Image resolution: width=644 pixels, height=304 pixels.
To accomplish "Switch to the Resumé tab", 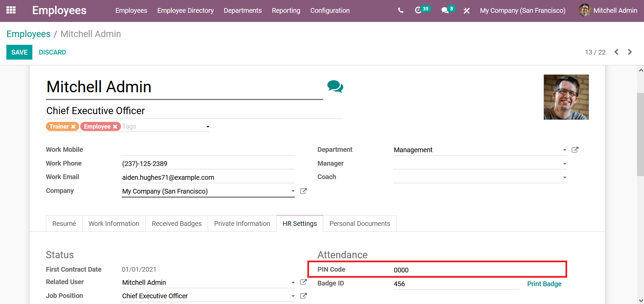I will [64, 224].
